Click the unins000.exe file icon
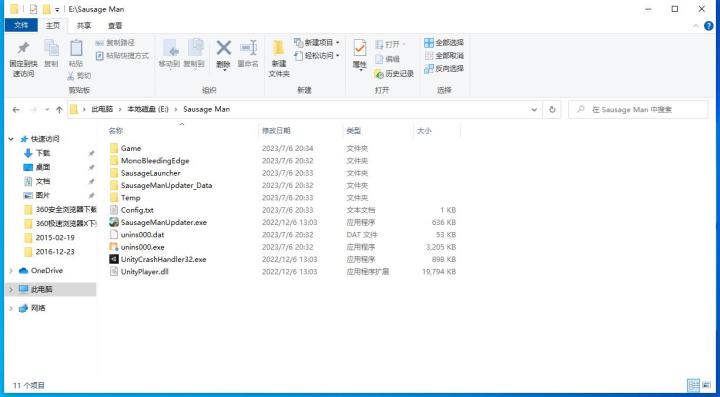 coord(114,247)
